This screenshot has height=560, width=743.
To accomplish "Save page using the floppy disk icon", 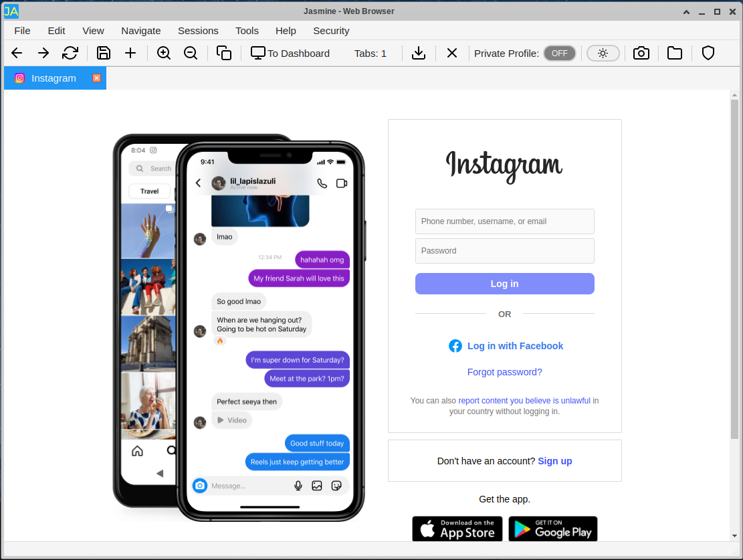I will pyautogui.click(x=103, y=53).
